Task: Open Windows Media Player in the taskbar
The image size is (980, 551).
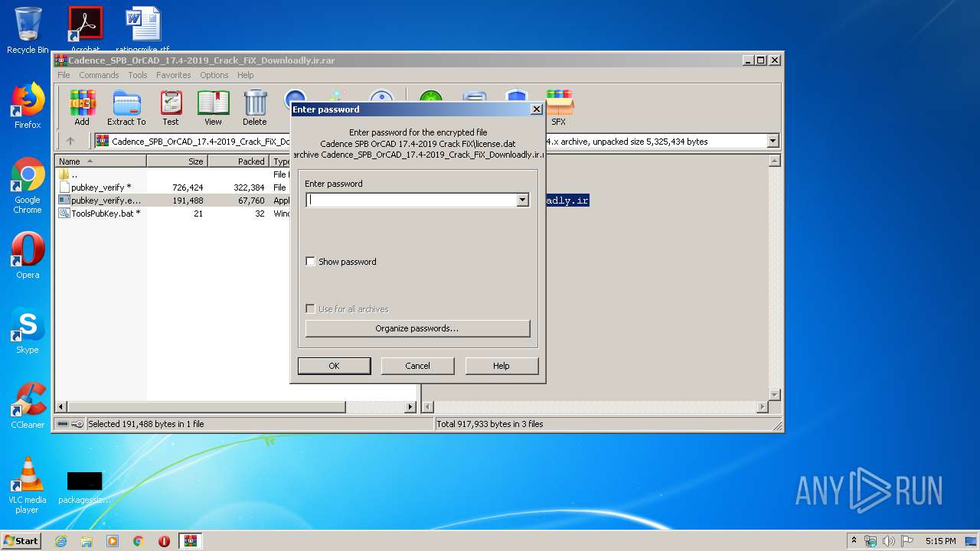Action: coord(113,541)
